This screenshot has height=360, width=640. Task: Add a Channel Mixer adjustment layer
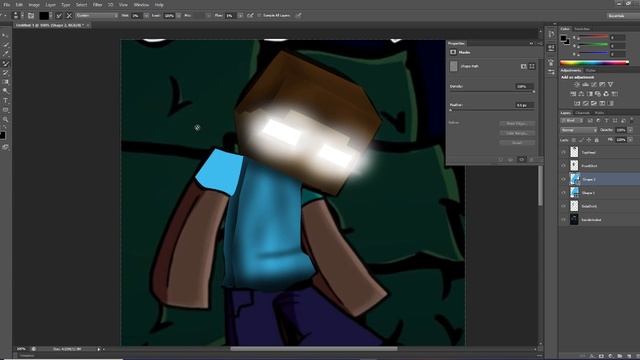click(x=606, y=94)
